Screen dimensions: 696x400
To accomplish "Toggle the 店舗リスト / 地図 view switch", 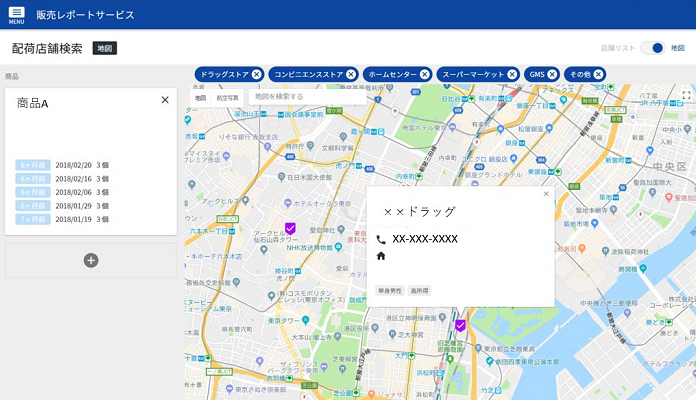I will click(652, 48).
